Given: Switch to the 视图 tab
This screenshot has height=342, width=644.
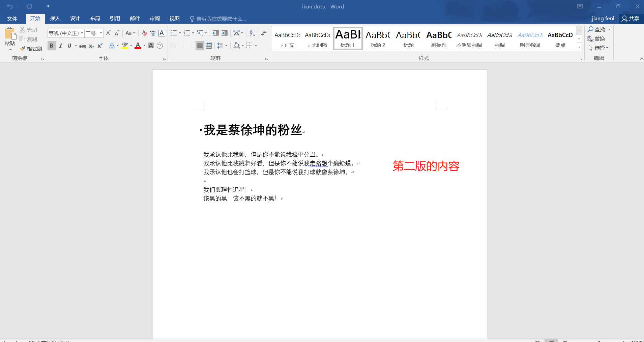Looking at the screenshot, I should [x=174, y=19].
